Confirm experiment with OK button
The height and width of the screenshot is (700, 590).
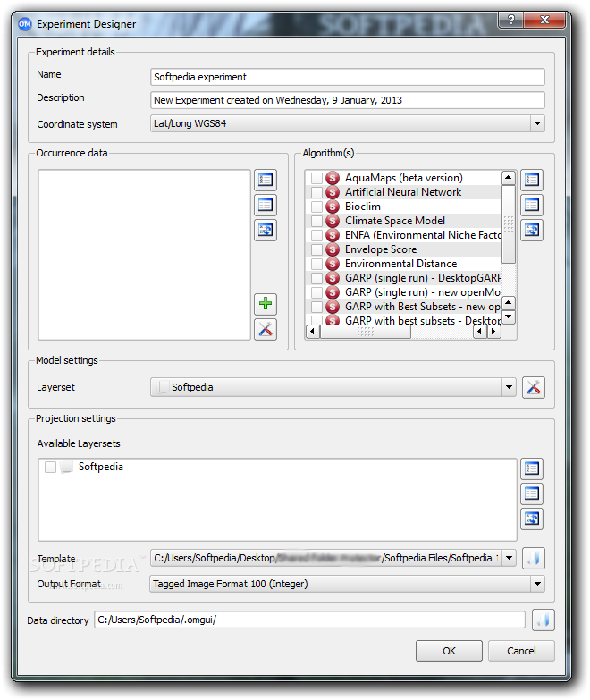click(x=449, y=651)
